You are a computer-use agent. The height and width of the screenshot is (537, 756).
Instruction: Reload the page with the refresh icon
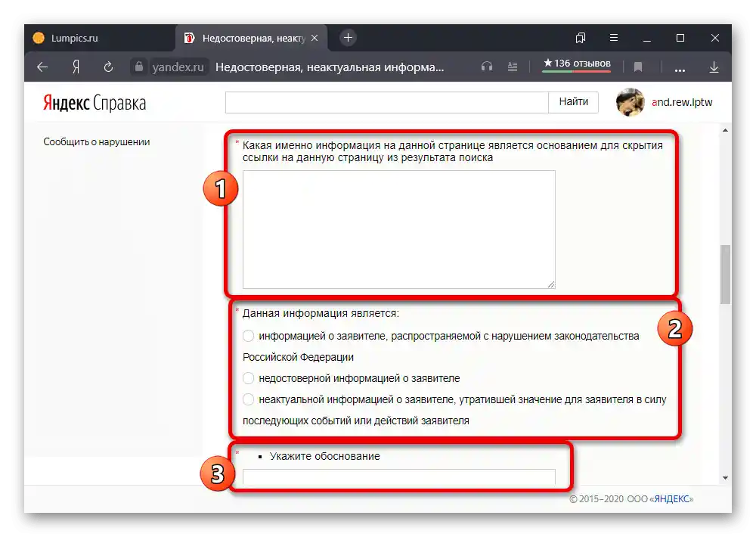click(x=108, y=67)
